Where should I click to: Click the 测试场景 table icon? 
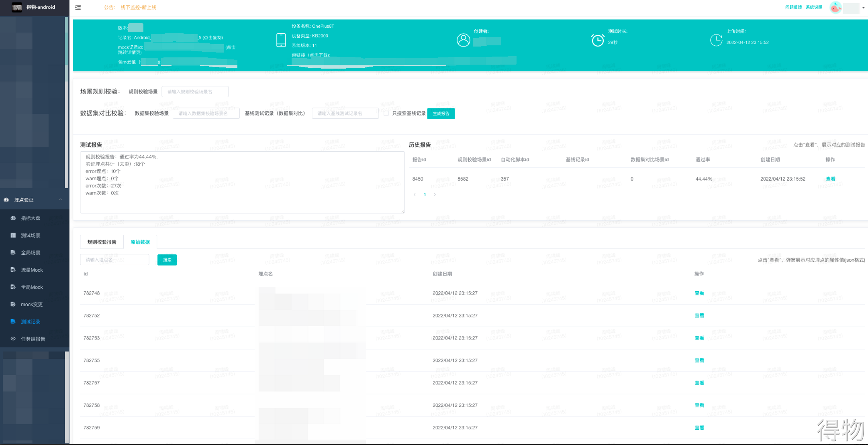[x=13, y=235]
